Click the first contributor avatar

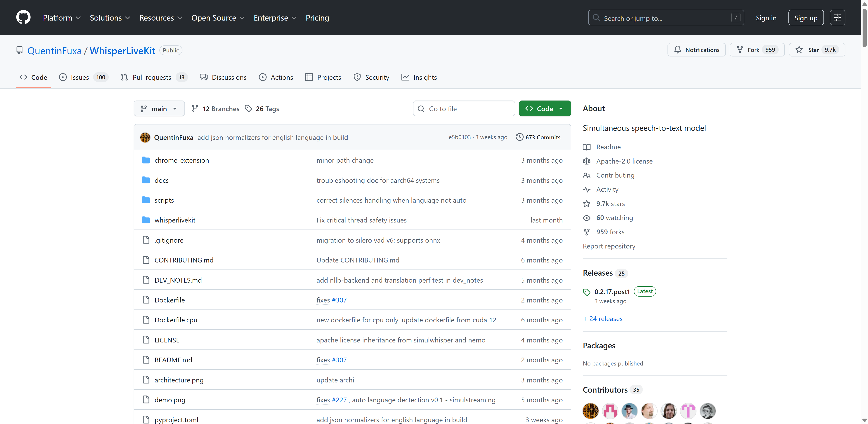[590, 410]
